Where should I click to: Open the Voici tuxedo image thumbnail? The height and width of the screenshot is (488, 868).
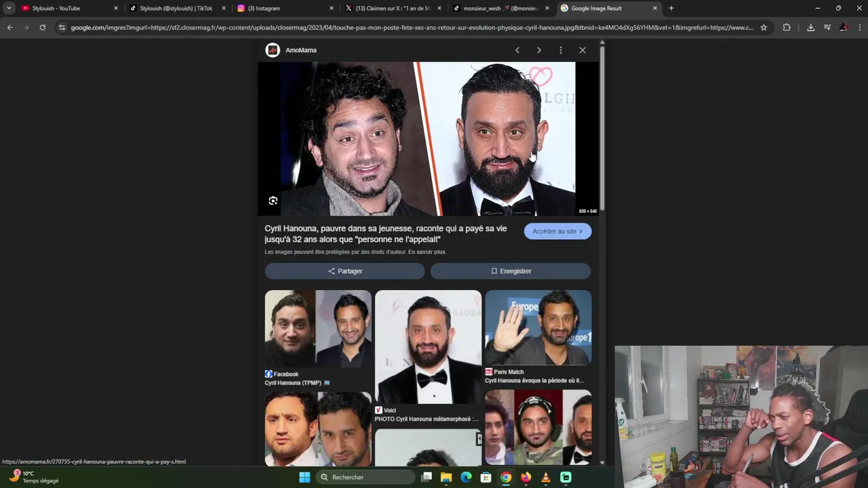click(428, 347)
